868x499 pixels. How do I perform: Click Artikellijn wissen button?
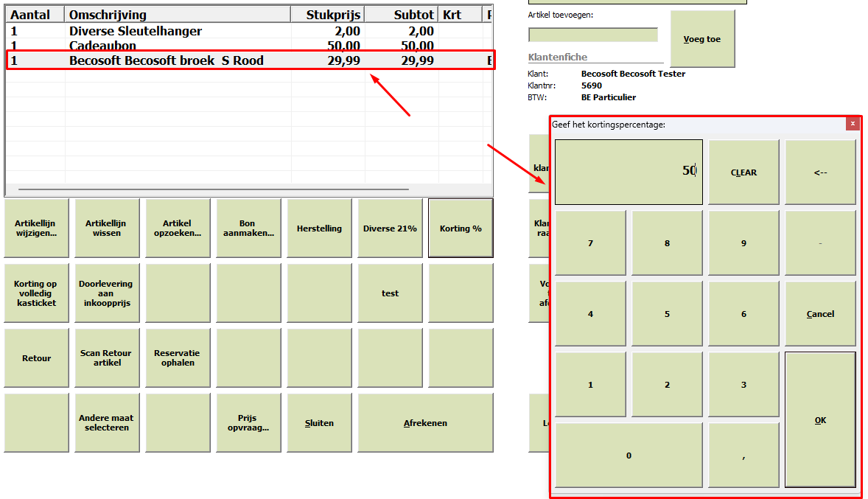coord(107,228)
